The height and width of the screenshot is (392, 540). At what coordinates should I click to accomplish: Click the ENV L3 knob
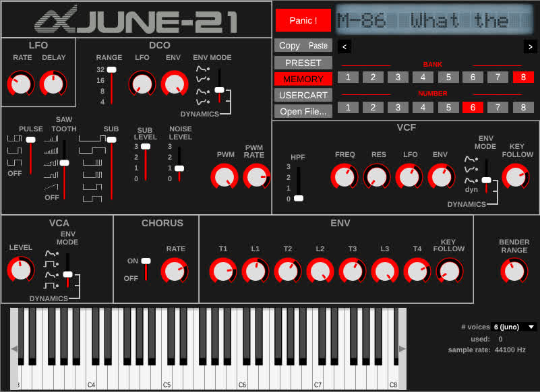(x=385, y=271)
